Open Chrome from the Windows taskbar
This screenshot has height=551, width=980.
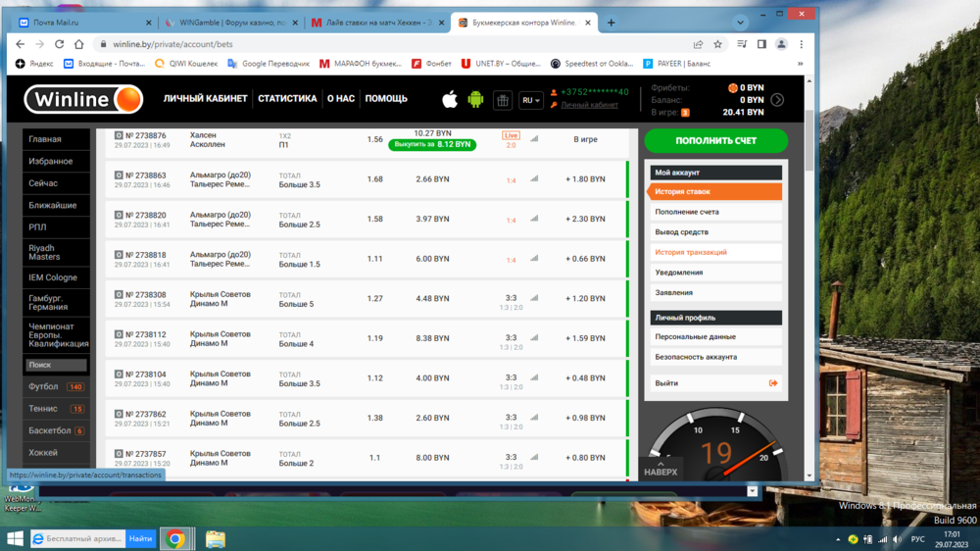[175, 538]
